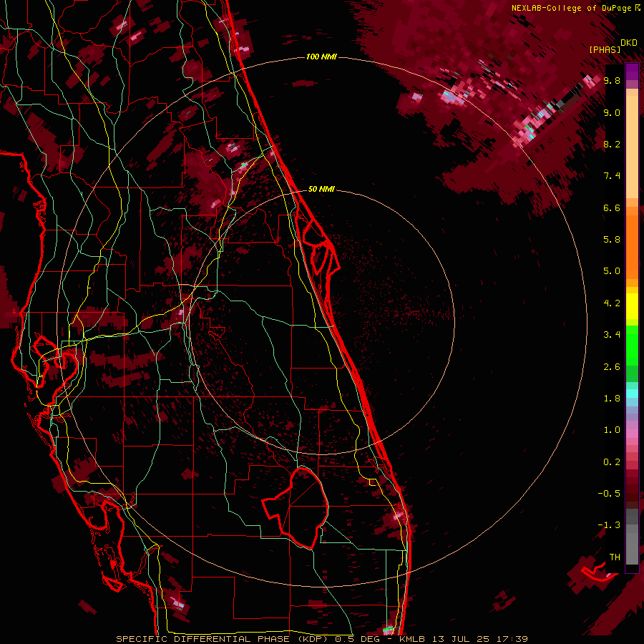Pick the pink band on the color bar
This screenshot has height=644, width=644.
(632, 434)
